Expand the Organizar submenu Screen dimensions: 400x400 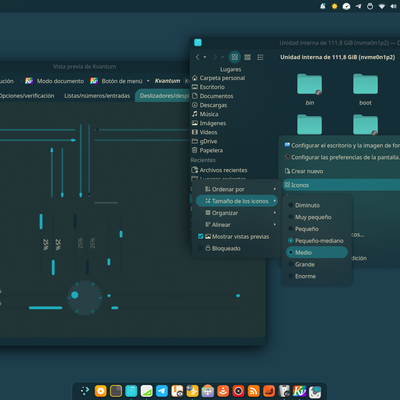[x=237, y=213]
